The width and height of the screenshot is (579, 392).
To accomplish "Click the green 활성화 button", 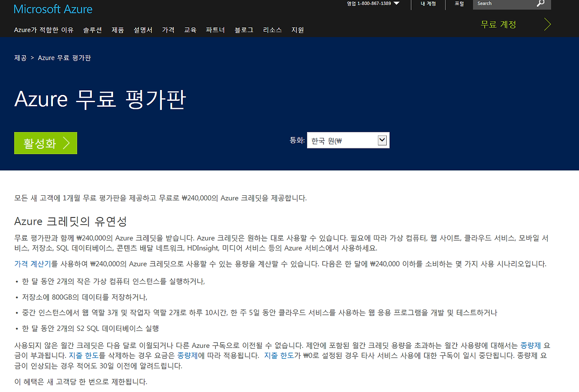I will pyautogui.click(x=46, y=143).
